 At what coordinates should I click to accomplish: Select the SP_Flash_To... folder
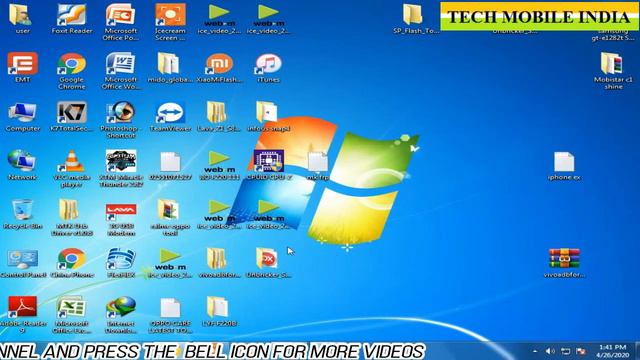[x=413, y=16]
